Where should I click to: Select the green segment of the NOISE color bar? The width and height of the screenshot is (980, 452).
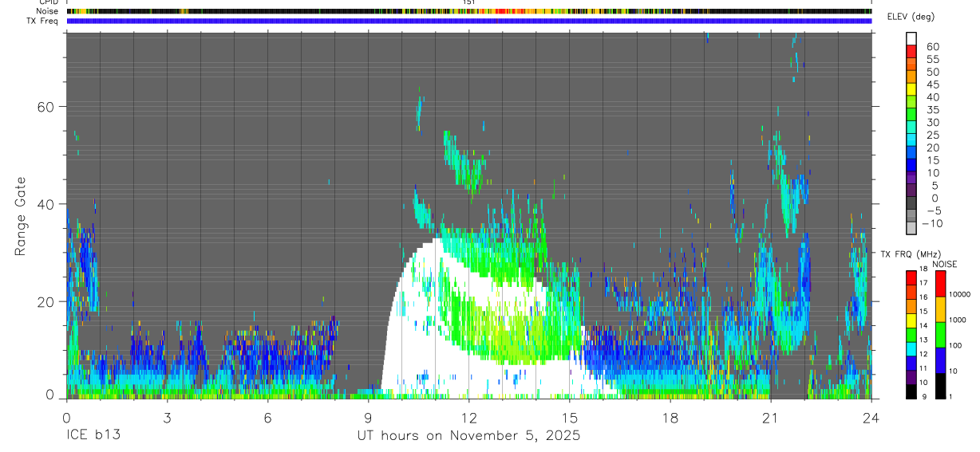940,334
